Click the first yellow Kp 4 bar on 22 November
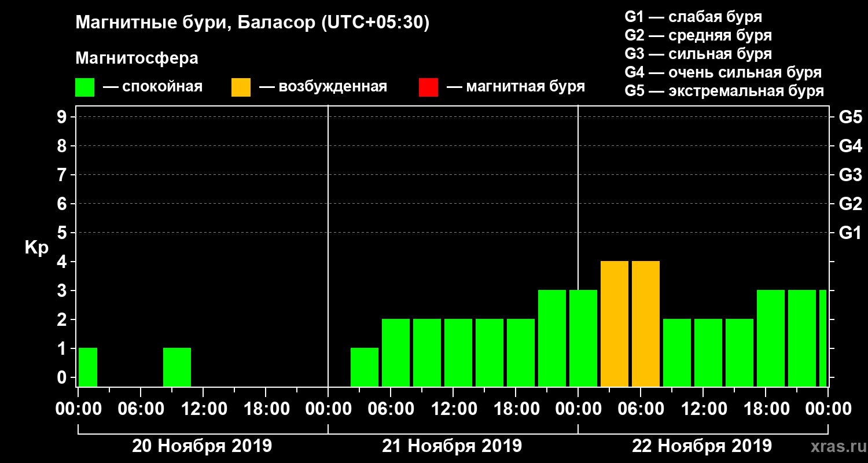The width and height of the screenshot is (868, 463). coord(615,324)
